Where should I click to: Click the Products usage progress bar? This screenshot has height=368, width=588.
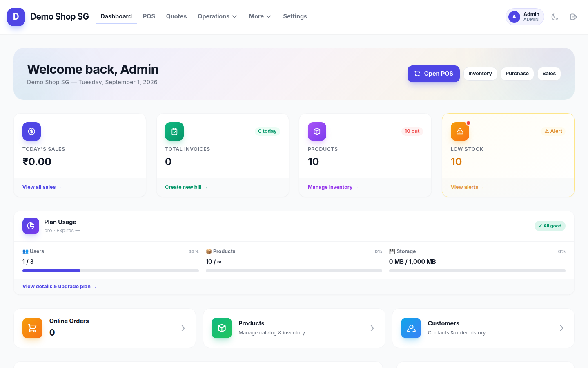click(x=294, y=271)
